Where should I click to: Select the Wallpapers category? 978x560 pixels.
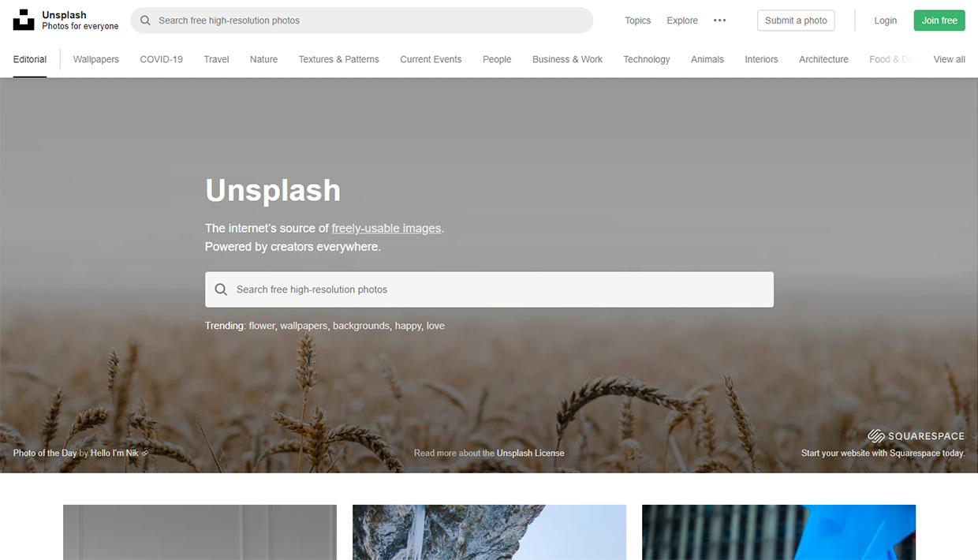tap(96, 59)
